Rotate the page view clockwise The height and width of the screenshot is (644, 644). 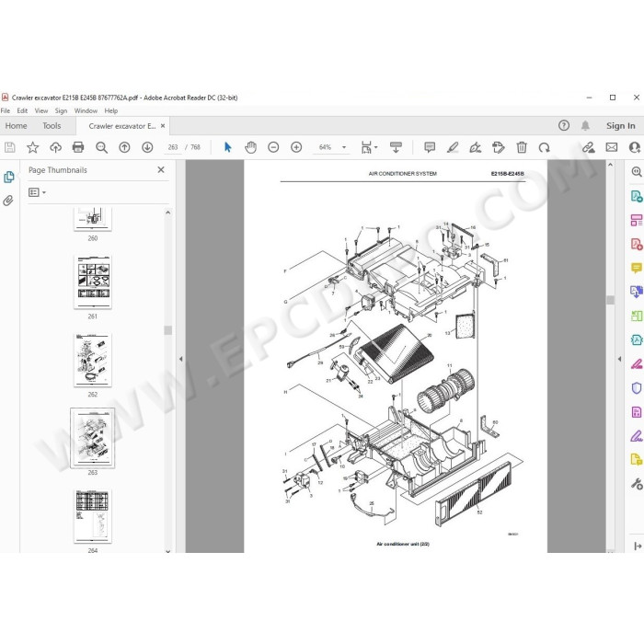(x=545, y=147)
